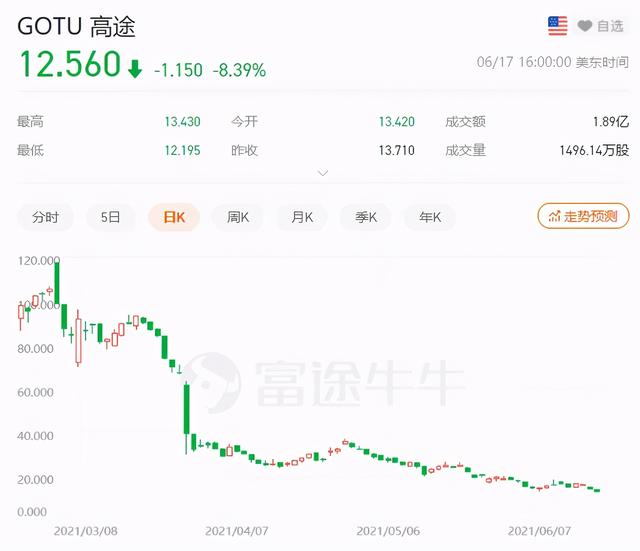Click the 2021/06/07 date axis label
The width and height of the screenshot is (640, 551).
(x=539, y=531)
